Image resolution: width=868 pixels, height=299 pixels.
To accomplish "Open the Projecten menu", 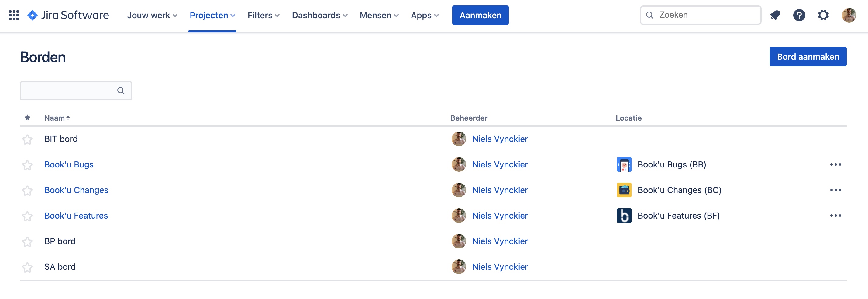I will pyautogui.click(x=212, y=15).
